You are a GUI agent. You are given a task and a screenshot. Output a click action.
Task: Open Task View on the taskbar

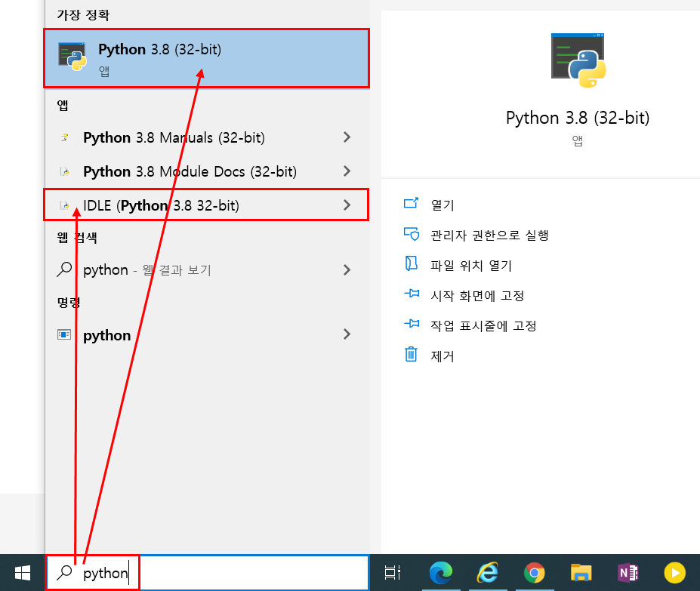(x=393, y=573)
